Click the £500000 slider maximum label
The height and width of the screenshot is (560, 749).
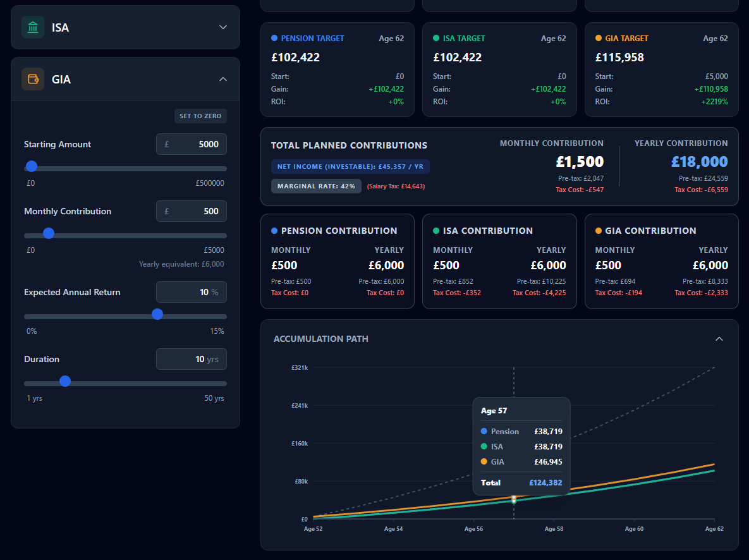coord(210,183)
